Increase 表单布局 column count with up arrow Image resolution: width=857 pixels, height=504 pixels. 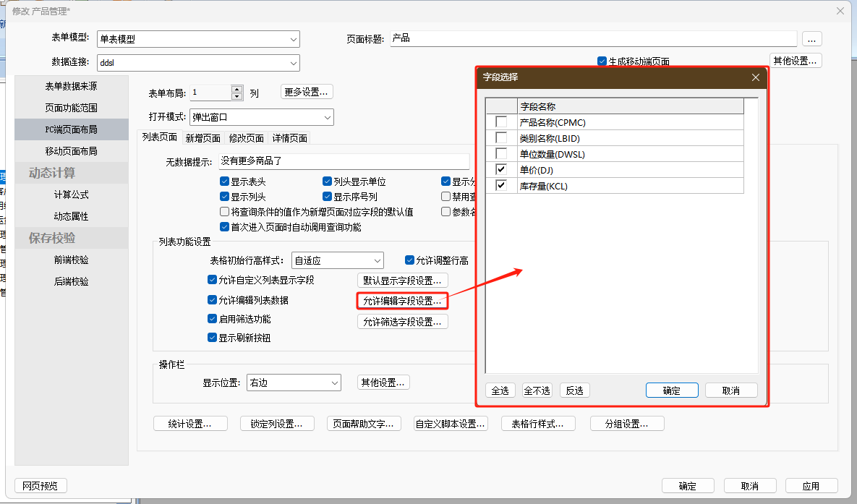pos(237,89)
